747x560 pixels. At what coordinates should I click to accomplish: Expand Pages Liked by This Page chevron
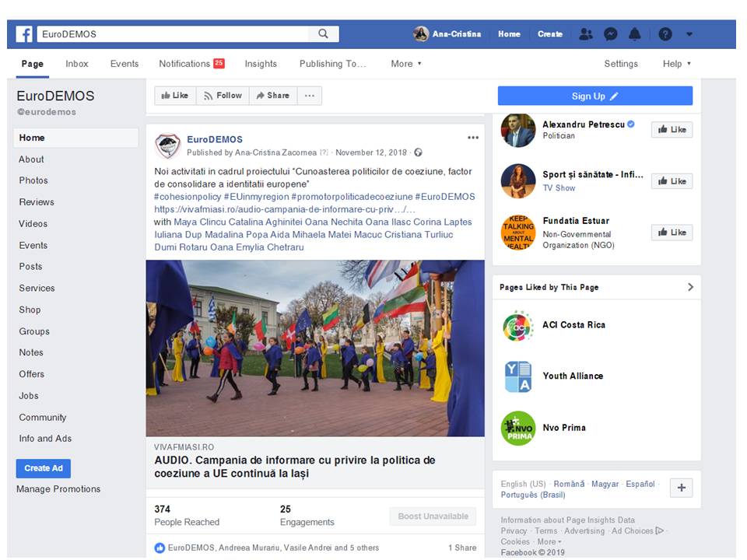click(690, 287)
